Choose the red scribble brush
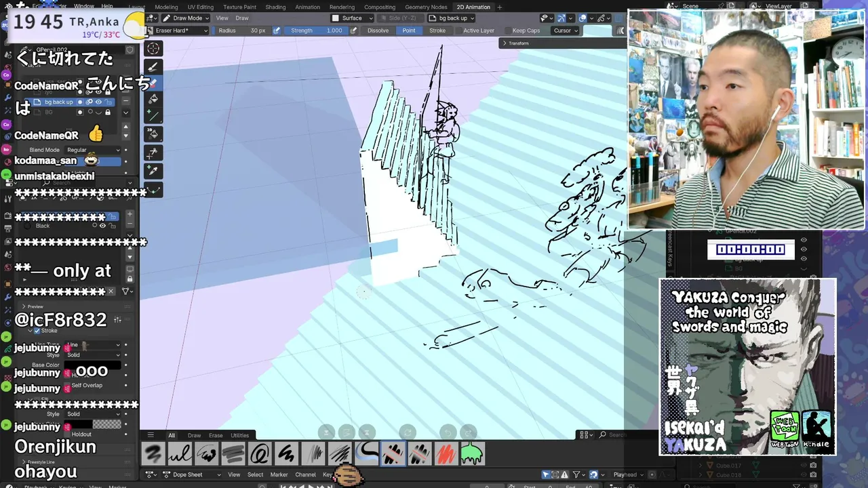Image resolution: width=868 pixels, height=488 pixels. [x=446, y=453]
